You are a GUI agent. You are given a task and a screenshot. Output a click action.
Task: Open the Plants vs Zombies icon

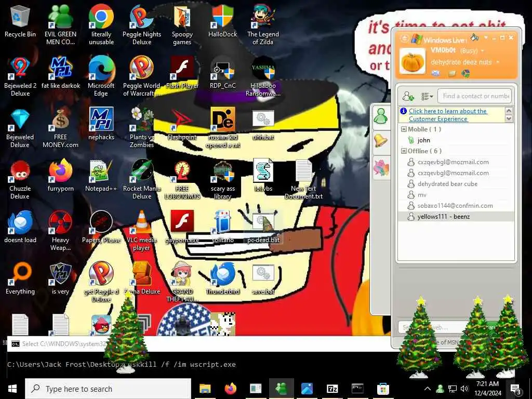pyautogui.click(x=142, y=128)
